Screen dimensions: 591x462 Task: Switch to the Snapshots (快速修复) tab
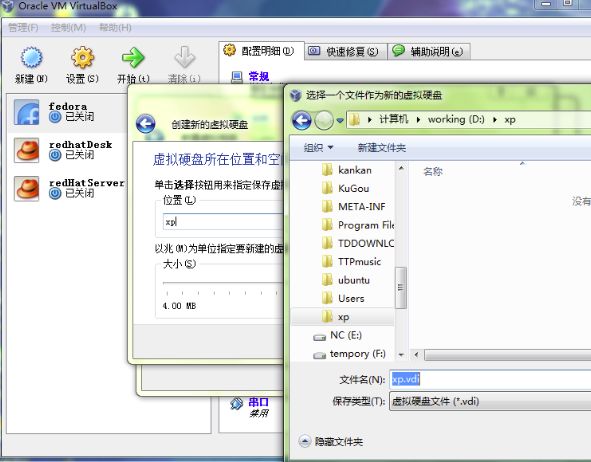pos(346,52)
